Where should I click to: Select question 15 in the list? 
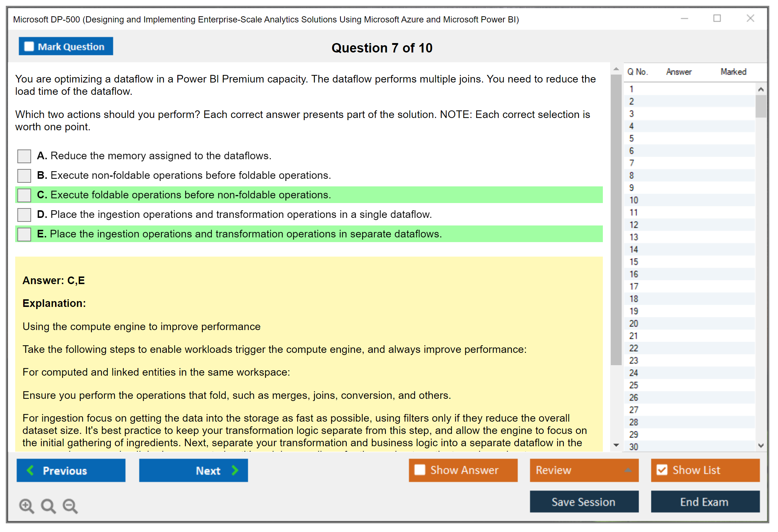point(634,262)
